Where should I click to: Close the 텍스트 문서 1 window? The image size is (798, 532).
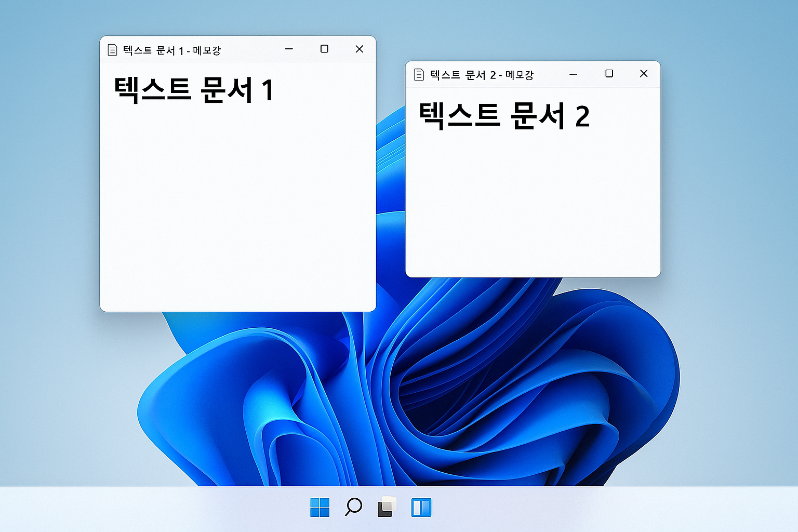click(359, 49)
